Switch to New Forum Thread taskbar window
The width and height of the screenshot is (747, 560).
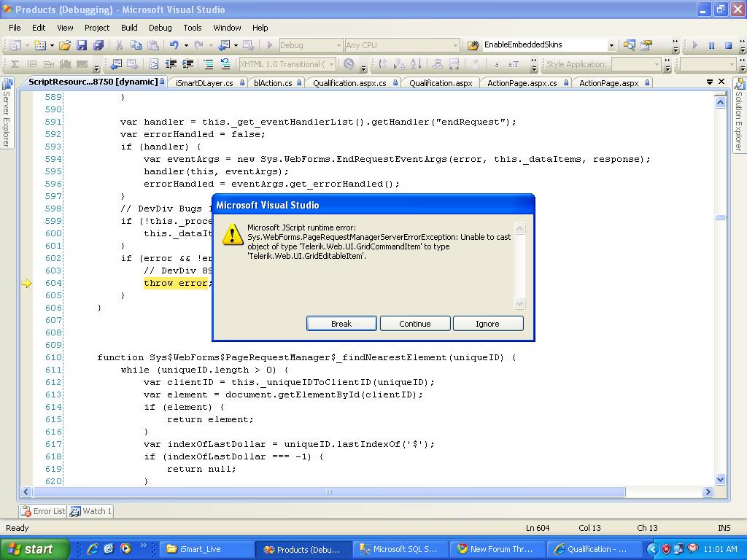(498, 550)
